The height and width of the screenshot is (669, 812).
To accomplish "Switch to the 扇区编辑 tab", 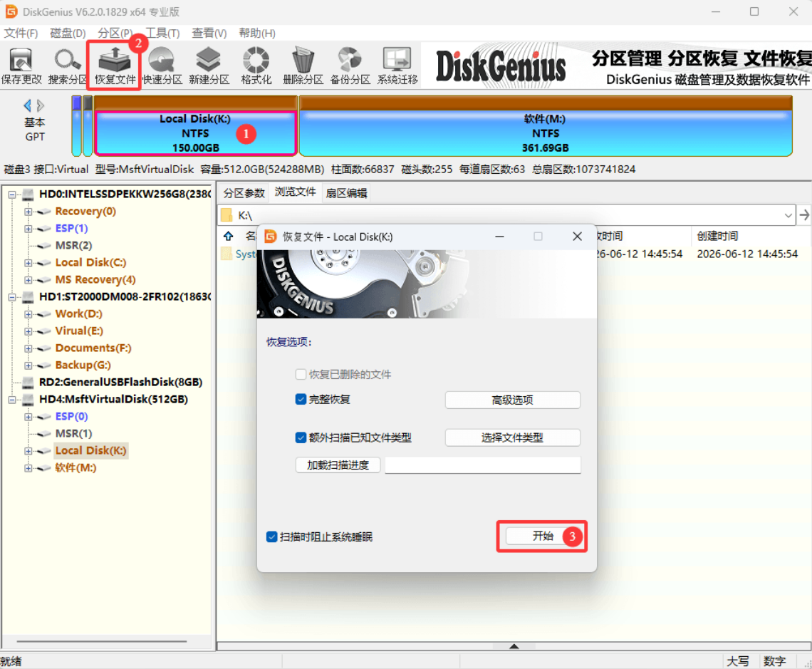I will (346, 193).
